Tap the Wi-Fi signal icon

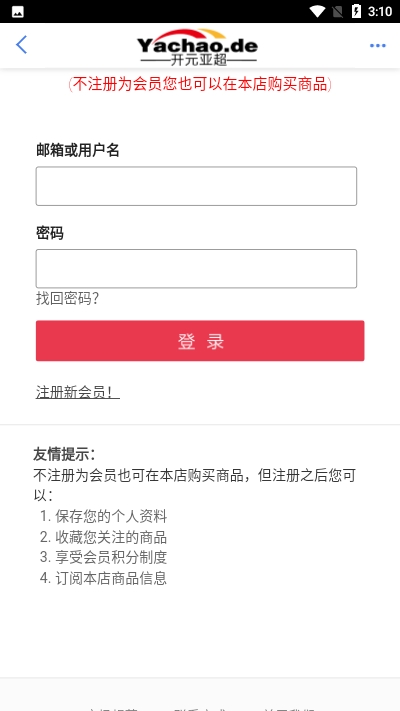click(317, 11)
